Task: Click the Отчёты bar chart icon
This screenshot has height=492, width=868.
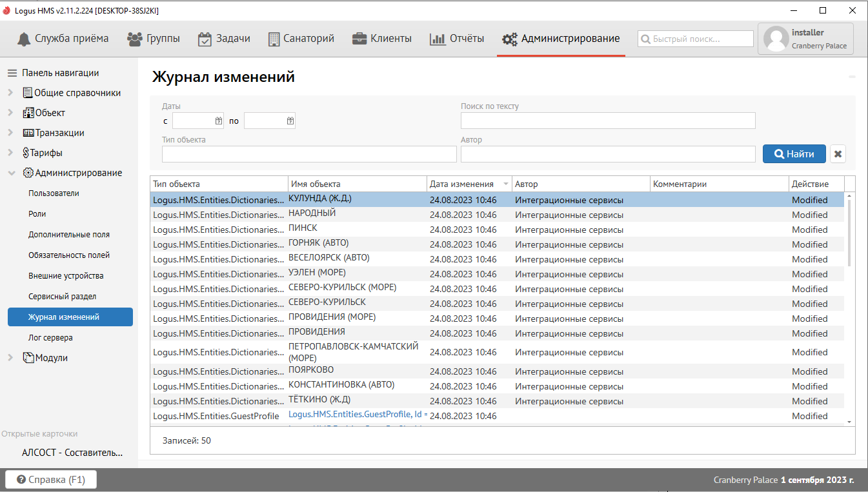Action: 438,39
